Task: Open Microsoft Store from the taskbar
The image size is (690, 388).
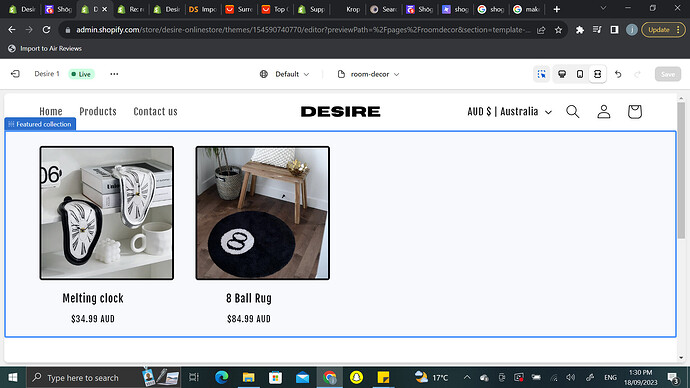Action: 275,377
